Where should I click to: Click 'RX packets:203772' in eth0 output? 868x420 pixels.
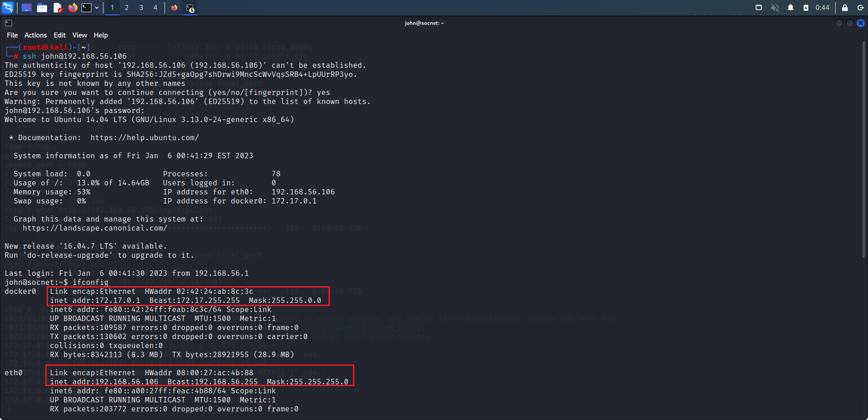[x=88, y=409]
